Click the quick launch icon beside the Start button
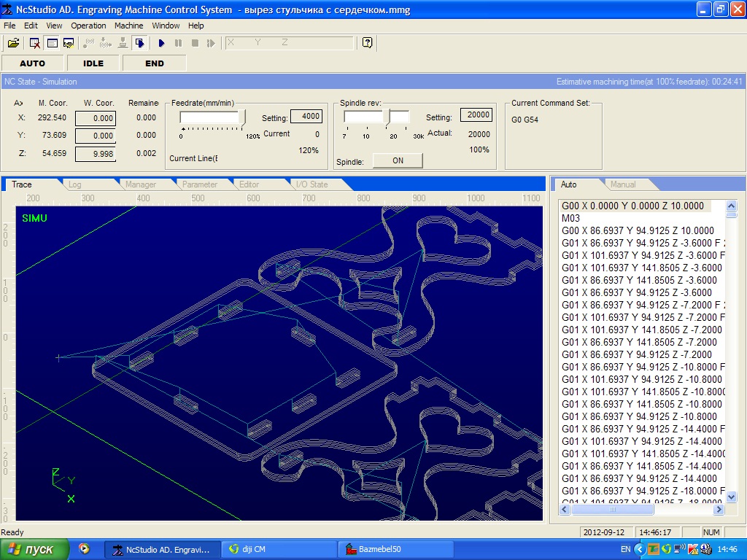This screenshot has width=747, height=560. point(85,548)
